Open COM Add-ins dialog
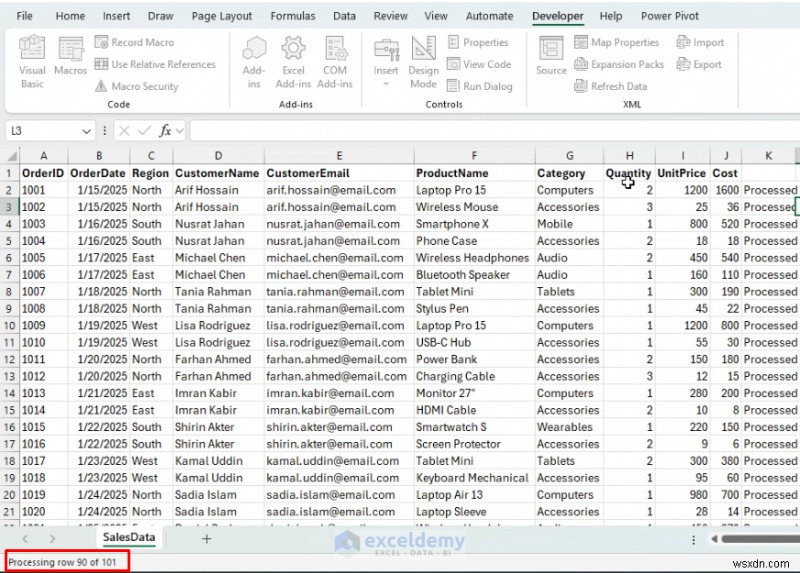Viewport: 800px width, 573px height. [335, 61]
